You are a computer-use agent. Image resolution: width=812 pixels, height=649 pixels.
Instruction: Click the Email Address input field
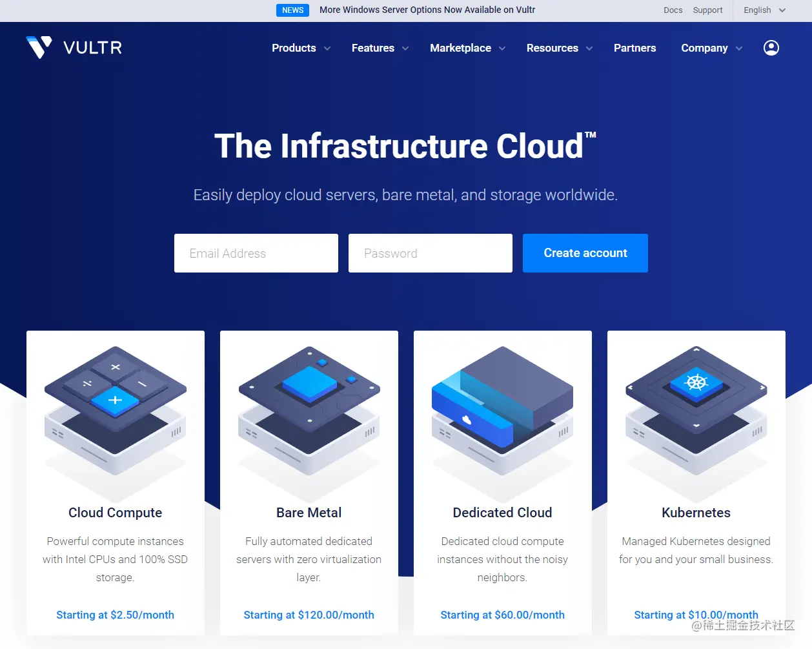point(256,253)
